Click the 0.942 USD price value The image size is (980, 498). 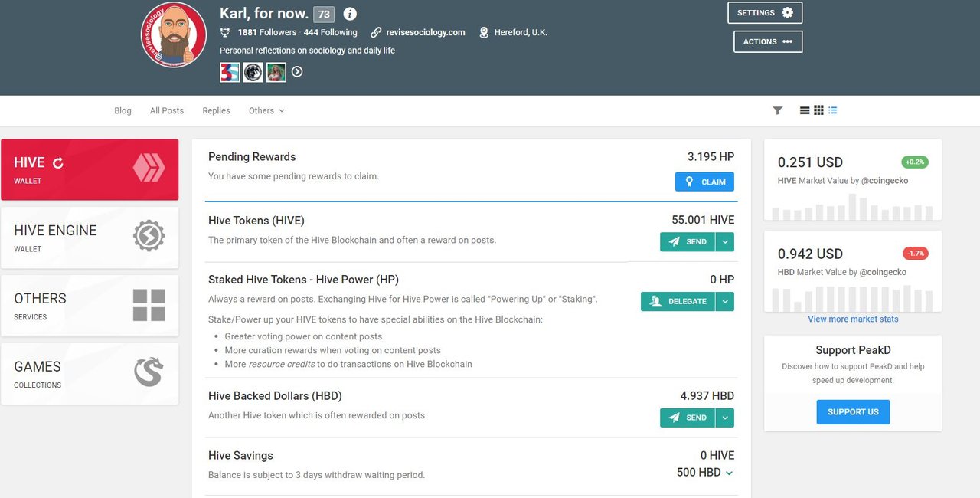[810, 254]
